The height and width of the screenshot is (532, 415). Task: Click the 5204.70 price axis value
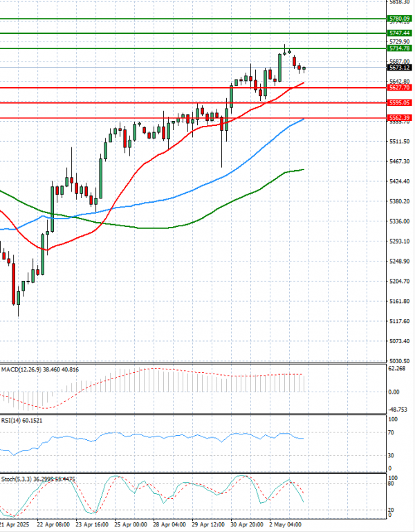(x=399, y=282)
